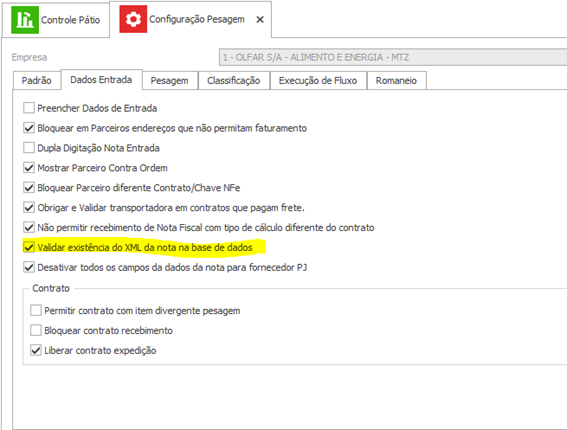This screenshot has height=430, width=567.
Task: Switch to the Controle Pátio window tab
Action: (x=56, y=20)
